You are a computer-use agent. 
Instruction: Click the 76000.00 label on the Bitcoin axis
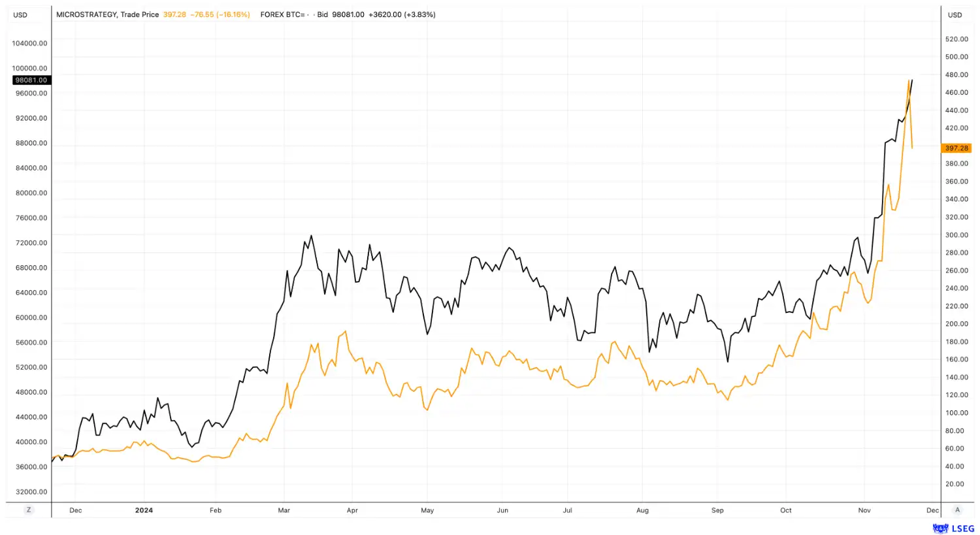click(x=31, y=218)
